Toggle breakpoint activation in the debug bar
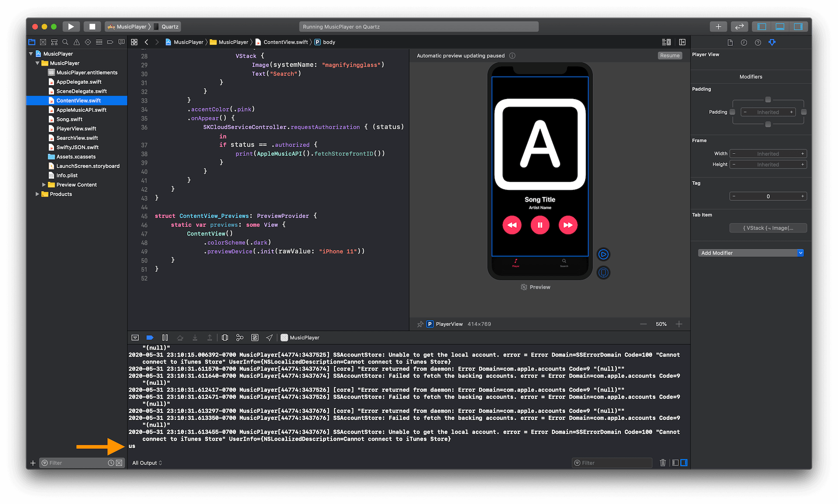The image size is (838, 504). 150,337
